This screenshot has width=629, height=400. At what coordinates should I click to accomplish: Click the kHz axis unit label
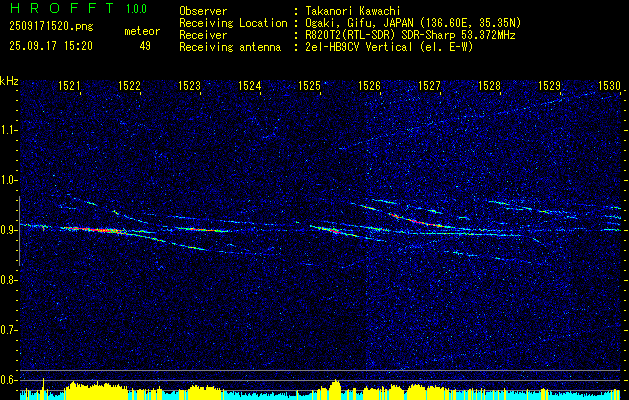coord(9,81)
